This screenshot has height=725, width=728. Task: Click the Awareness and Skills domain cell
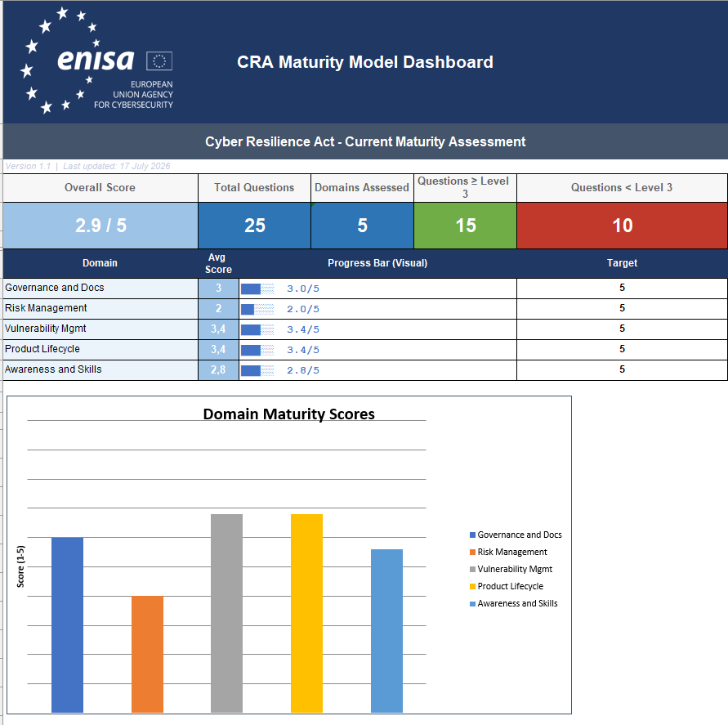coord(100,369)
